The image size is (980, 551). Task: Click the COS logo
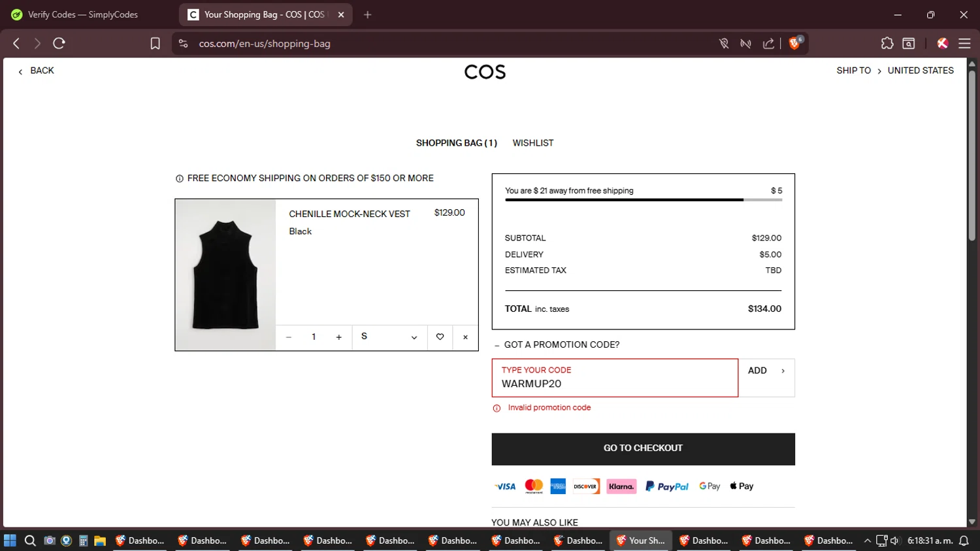[x=485, y=72]
